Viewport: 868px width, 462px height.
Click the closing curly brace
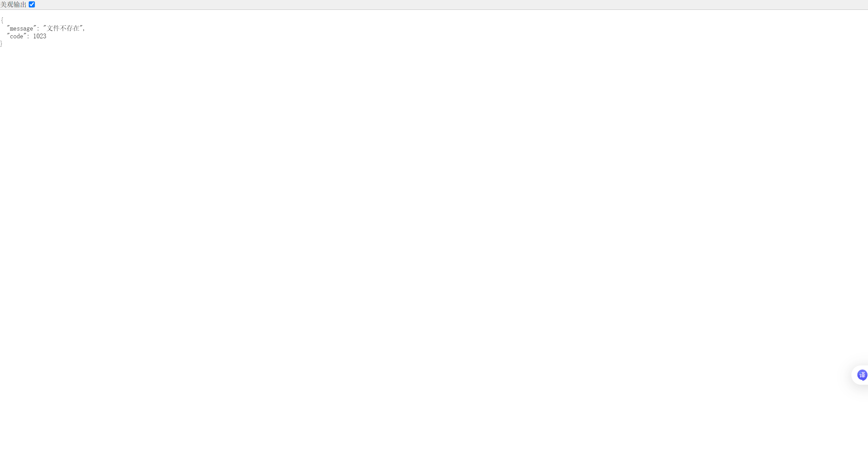pyautogui.click(x=1, y=43)
